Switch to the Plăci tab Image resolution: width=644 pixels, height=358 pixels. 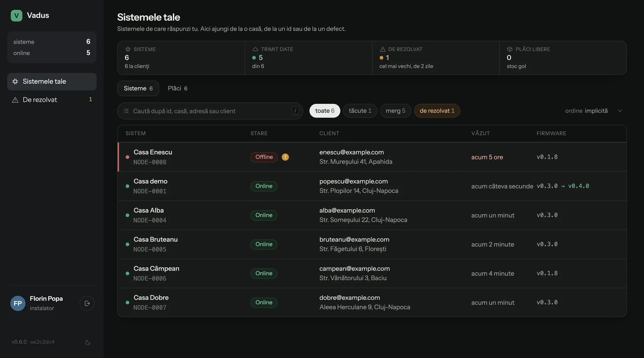[x=177, y=88]
